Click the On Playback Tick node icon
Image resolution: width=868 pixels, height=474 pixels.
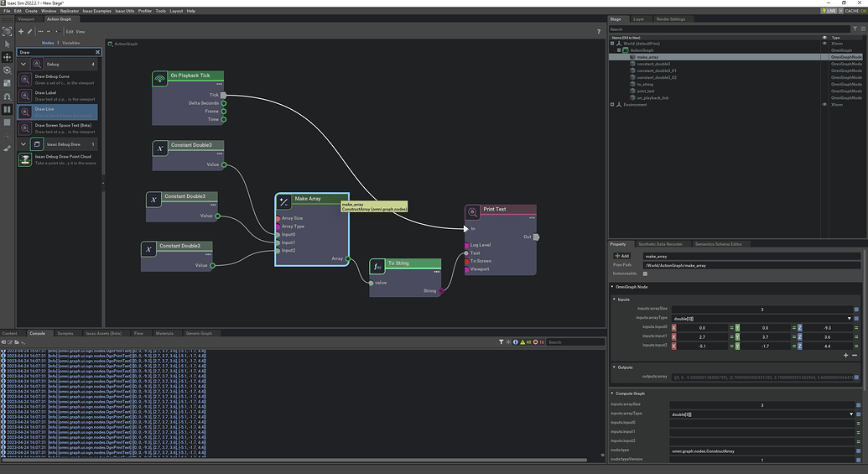click(159, 79)
